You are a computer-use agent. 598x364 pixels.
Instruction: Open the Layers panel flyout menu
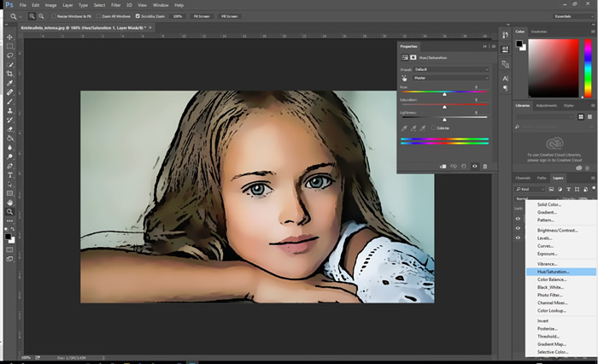(x=593, y=179)
